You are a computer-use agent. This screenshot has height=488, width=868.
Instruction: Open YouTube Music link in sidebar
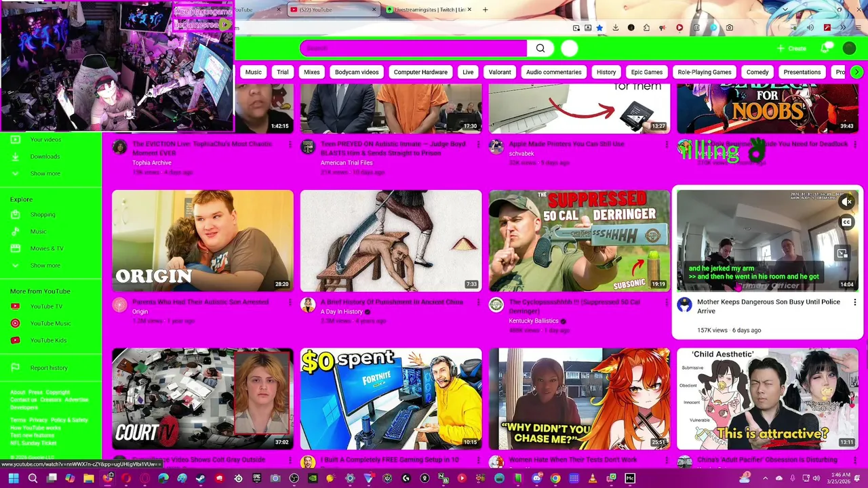click(51, 323)
